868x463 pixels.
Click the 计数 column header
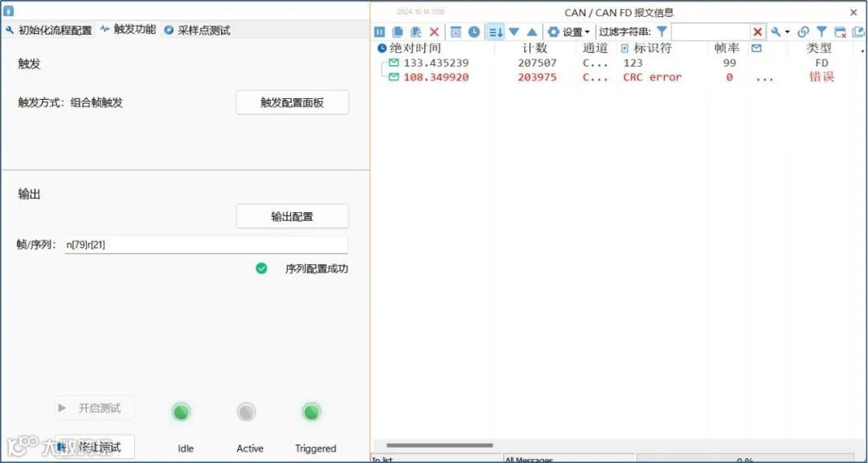tap(534, 48)
